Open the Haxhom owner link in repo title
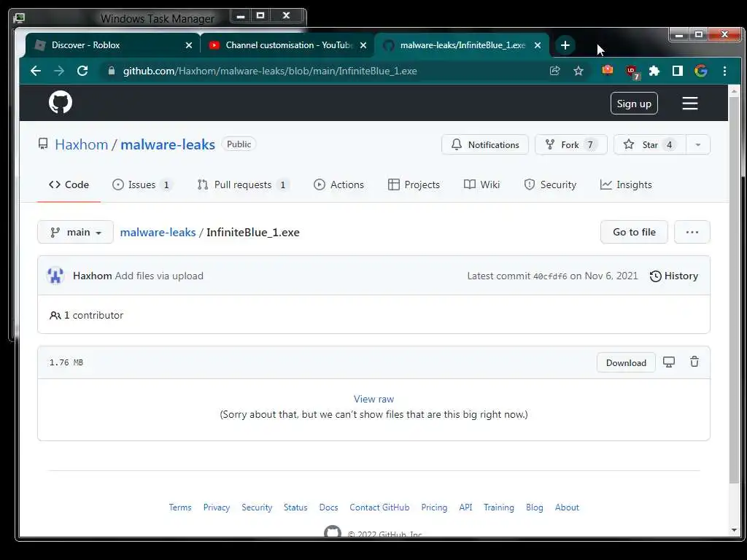The image size is (747, 560). pos(82,144)
